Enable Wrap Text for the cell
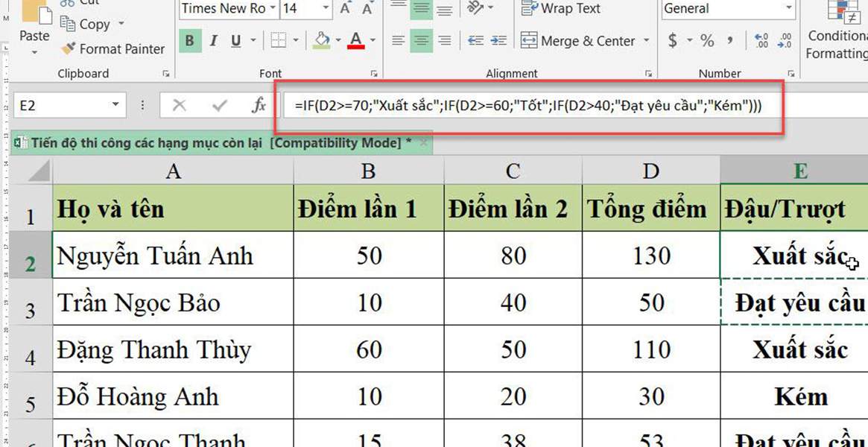The image size is (868, 447). tap(560, 9)
